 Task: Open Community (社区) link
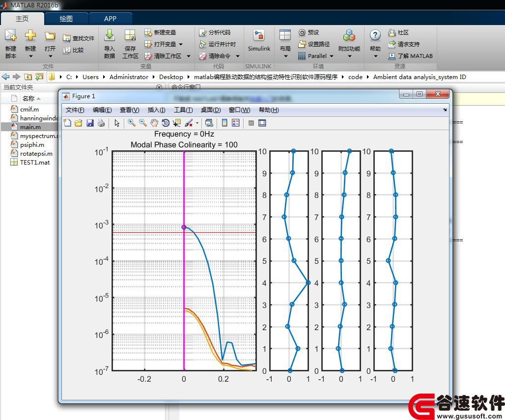pos(398,32)
